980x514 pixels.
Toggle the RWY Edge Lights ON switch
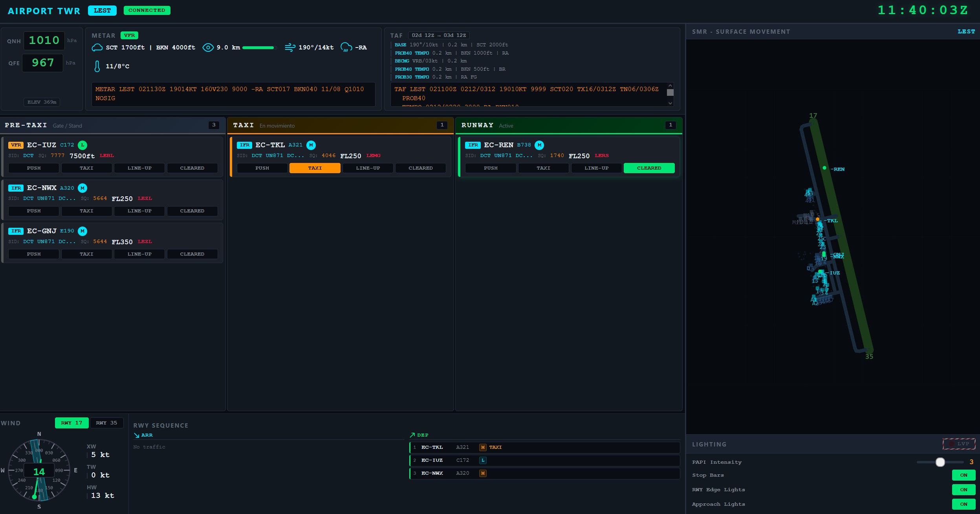(964, 489)
